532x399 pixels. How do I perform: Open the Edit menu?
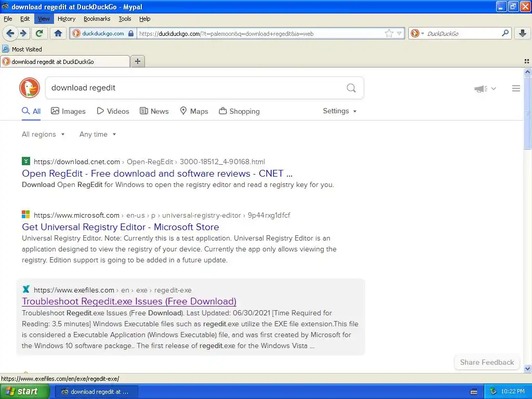click(x=25, y=19)
